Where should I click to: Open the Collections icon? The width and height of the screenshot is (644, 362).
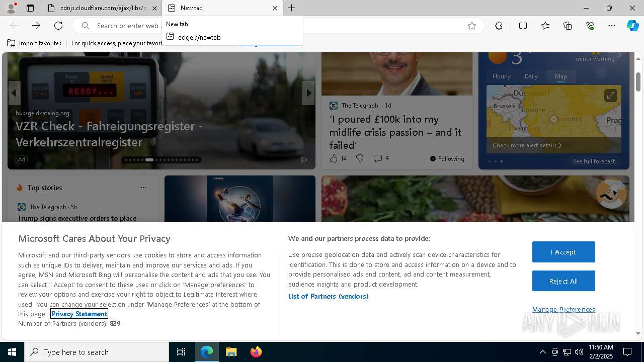(x=568, y=26)
